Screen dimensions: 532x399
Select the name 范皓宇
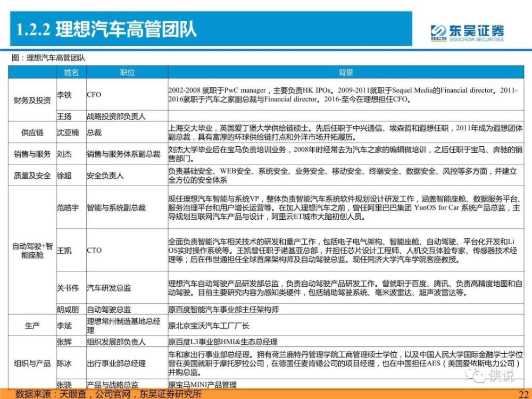pyautogui.click(x=68, y=207)
